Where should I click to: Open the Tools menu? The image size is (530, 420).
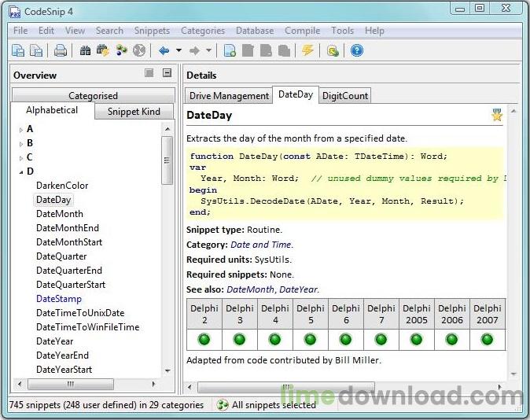point(342,31)
